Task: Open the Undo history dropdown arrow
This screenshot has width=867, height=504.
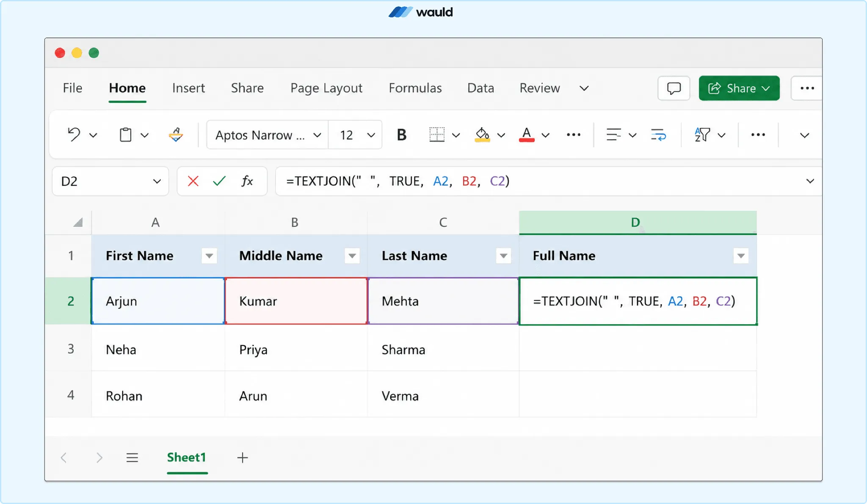Action: click(93, 135)
